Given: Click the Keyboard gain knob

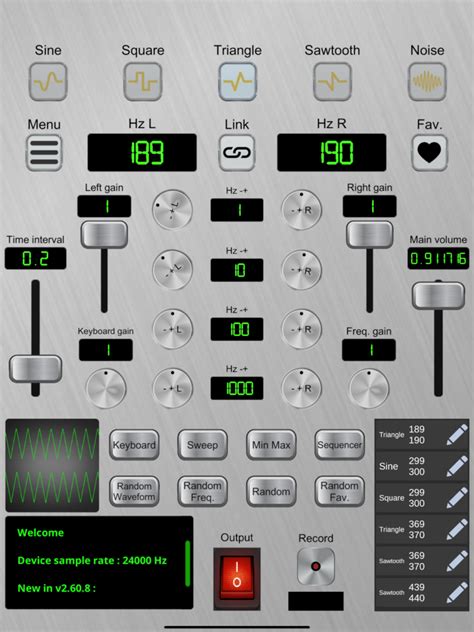Looking at the screenshot, I should (x=106, y=388).
